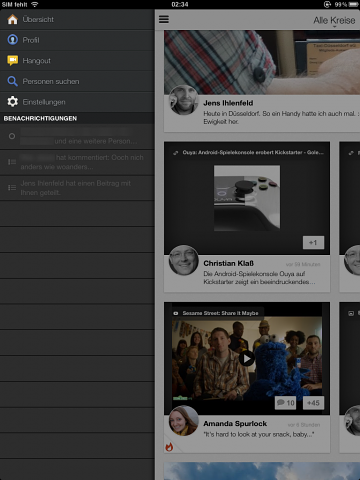Open Jens Ihlenfeld's profile picture
360x480 pixels.
[183, 100]
